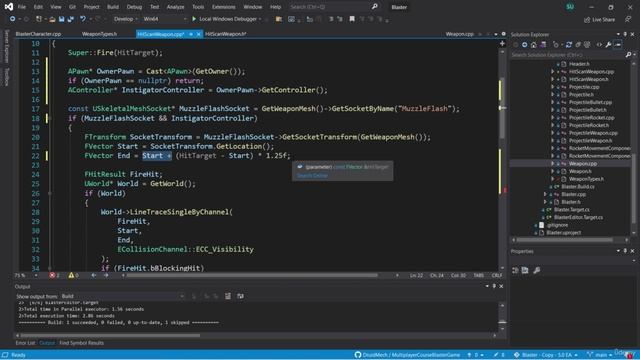Click the pending changes pencil in status bar
Image resolution: width=640 pixels, height=360 pixels.
pyautogui.click(x=499, y=355)
